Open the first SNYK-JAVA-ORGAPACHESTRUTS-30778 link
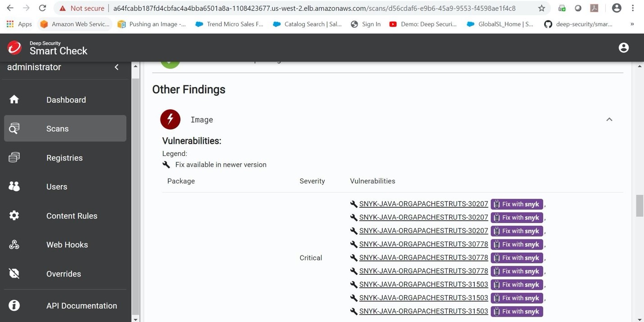This screenshot has height=322, width=644. (424, 244)
